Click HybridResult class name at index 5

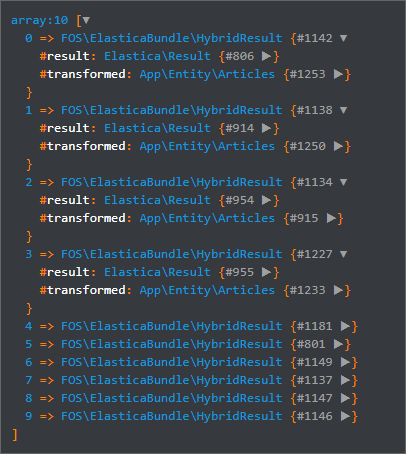pyautogui.click(x=172, y=344)
